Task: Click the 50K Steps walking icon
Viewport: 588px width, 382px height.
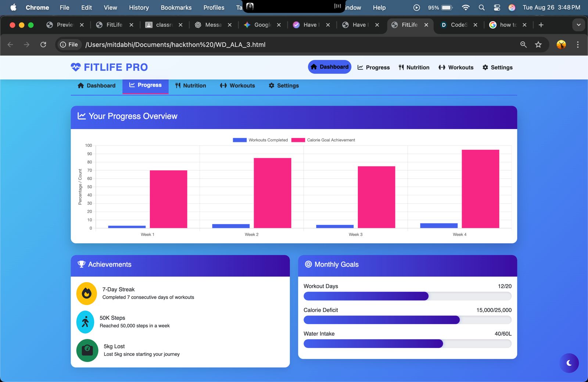Action: [85, 322]
